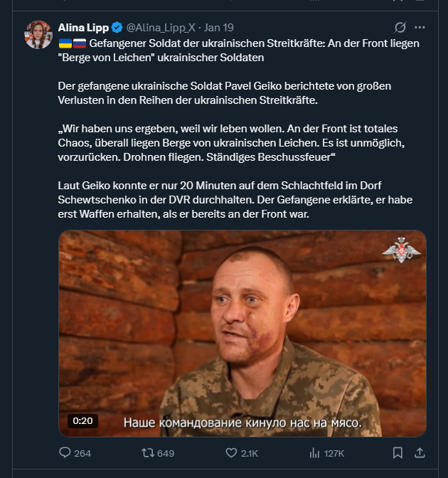Screen dimensions: 448x478
Task: Toggle the heart like button
Action: 230,452
